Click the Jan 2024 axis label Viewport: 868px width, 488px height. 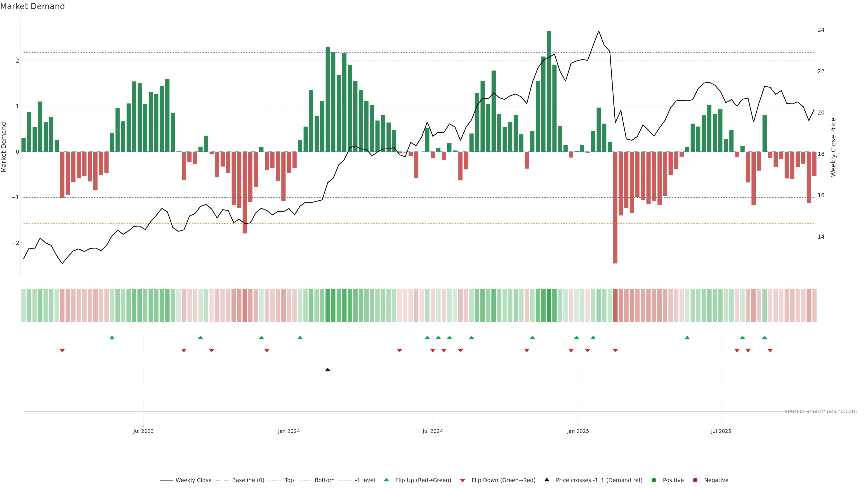(x=289, y=431)
